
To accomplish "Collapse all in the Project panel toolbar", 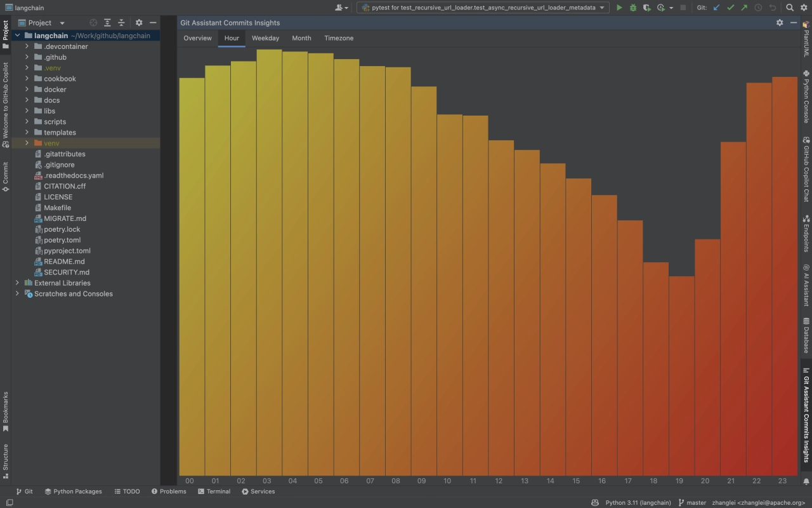I will click(121, 23).
